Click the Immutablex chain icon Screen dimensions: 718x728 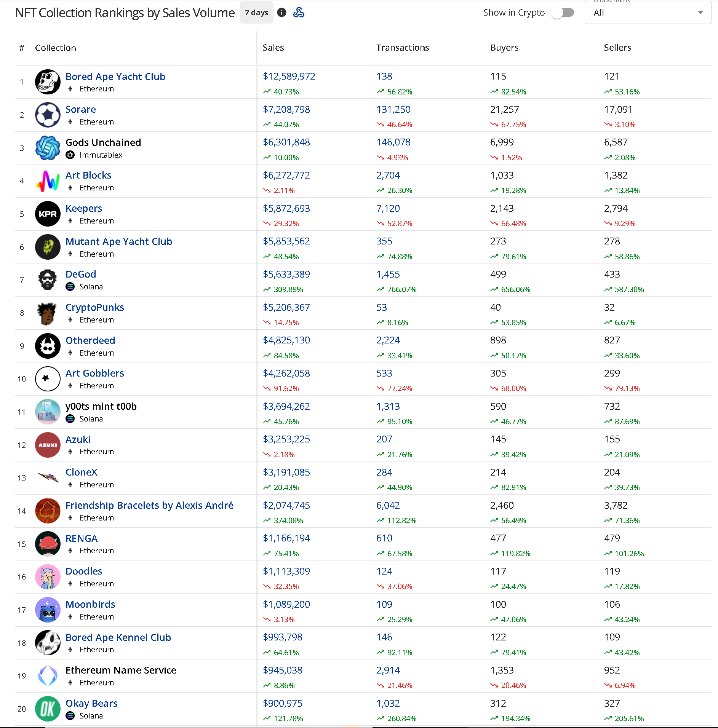click(70, 155)
